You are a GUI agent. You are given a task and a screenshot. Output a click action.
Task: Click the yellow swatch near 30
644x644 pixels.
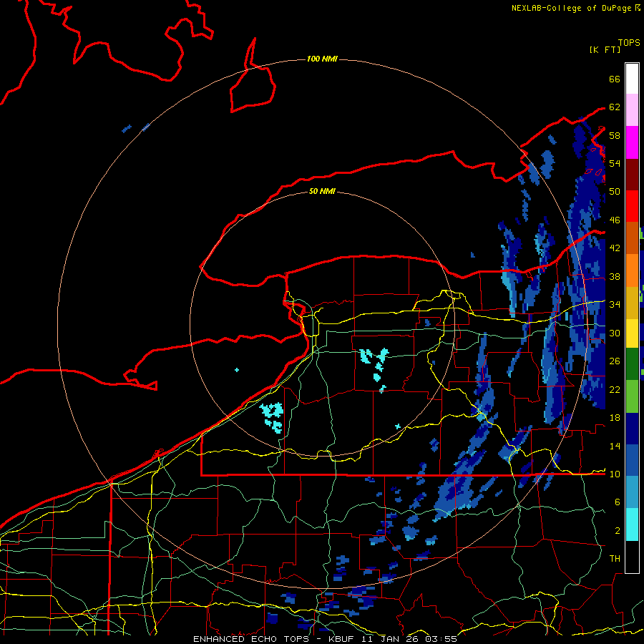point(632,333)
